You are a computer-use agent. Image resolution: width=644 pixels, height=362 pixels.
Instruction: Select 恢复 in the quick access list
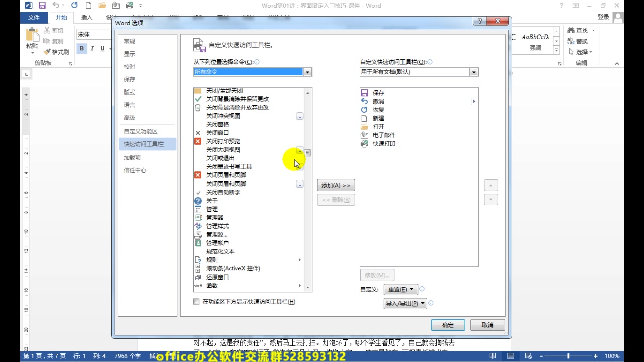point(419,110)
